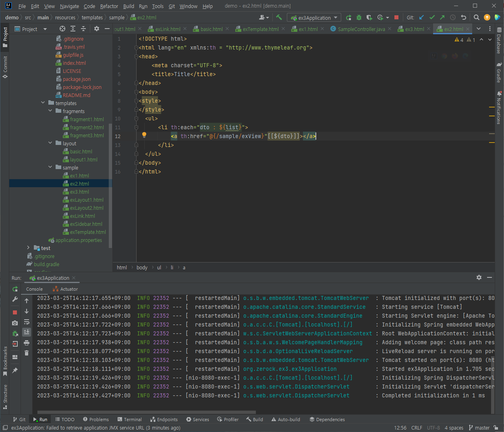Click the master branch widget

pos(479,428)
